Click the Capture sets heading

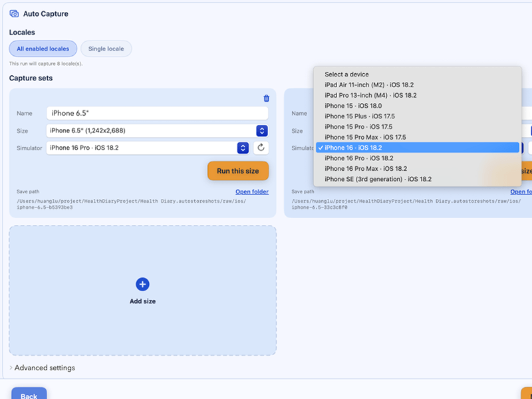[31, 78]
